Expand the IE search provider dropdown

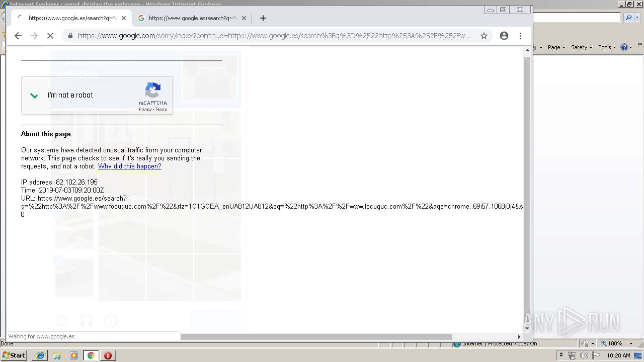coord(636,18)
